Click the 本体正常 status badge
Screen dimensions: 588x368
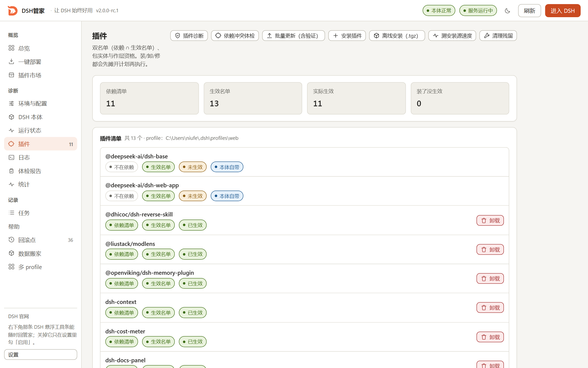tap(439, 11)
